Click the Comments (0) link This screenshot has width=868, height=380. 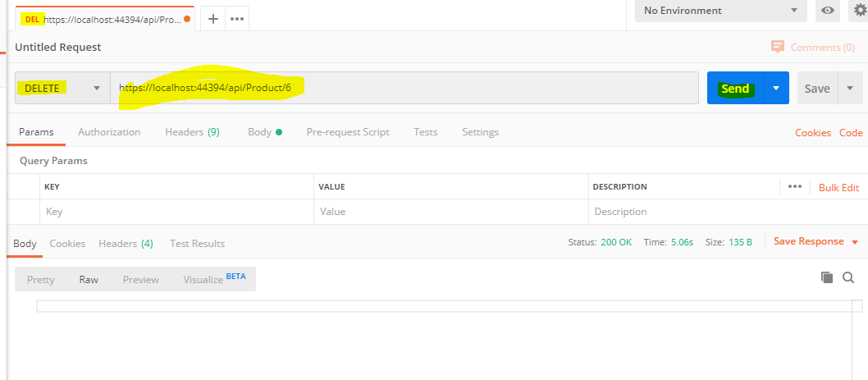pos(823,47)
